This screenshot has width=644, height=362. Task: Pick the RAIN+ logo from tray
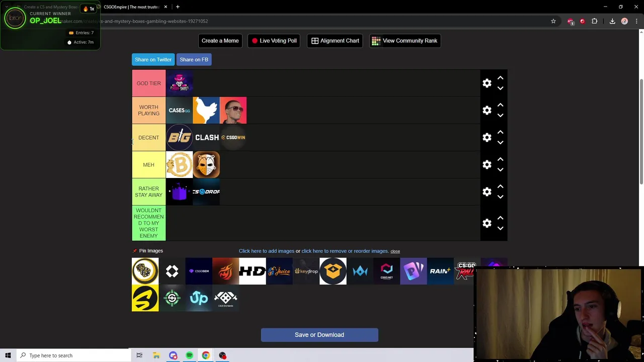pyautogui.click(x=440, y=271)
